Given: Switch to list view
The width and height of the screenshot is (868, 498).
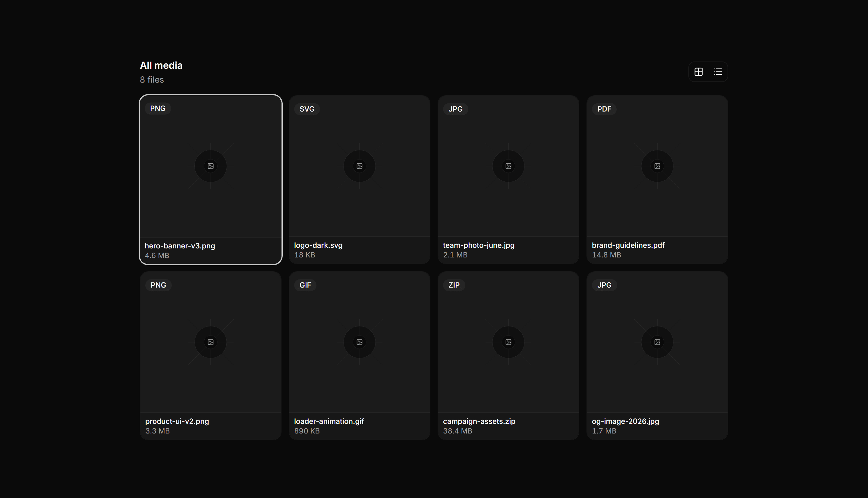Looking at the screenshot, I should tap(718, 72).
